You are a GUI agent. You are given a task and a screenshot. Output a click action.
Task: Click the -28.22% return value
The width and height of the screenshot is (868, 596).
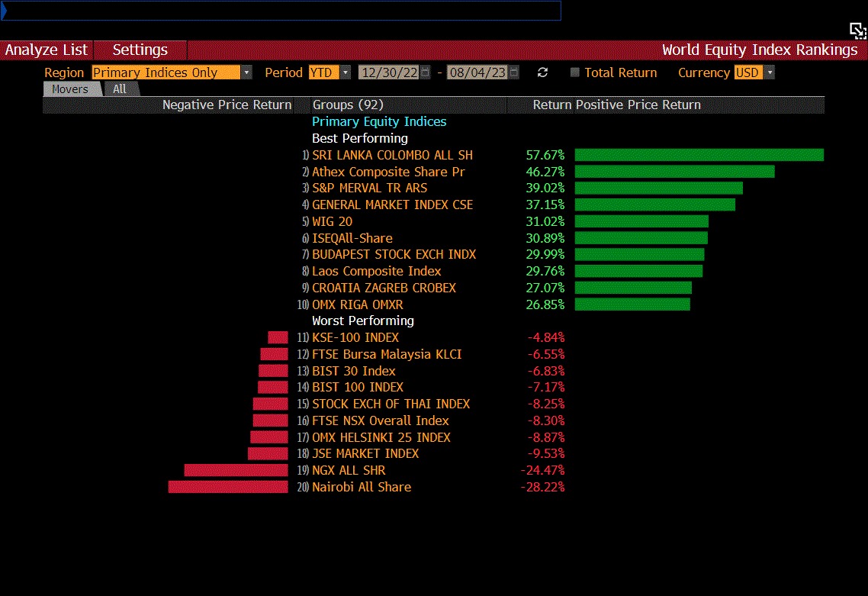tap(542, 487)
